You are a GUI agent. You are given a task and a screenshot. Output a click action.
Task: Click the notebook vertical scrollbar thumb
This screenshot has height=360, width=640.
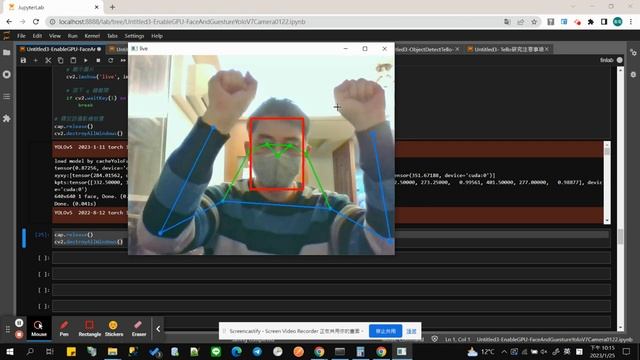click(620, 236)
